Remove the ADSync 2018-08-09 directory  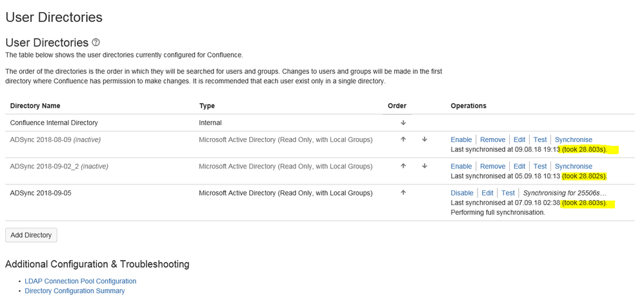pyautogui.click(x=492, y=139)
